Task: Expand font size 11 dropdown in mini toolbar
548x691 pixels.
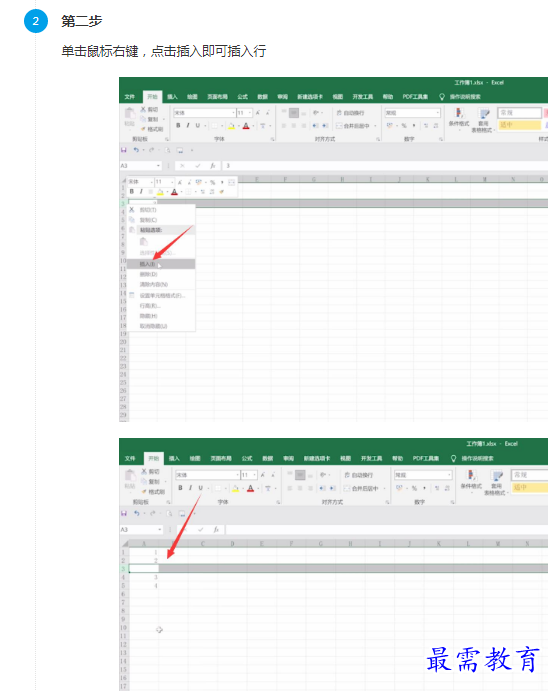Action: pyautogui.click(x=172, y=182)
